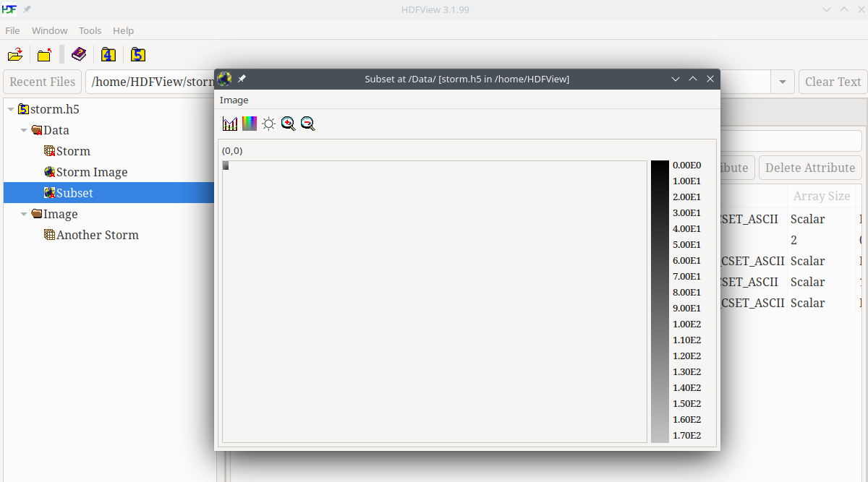
Task: Show the histogram chart for the image
Action: pos(230,124)
